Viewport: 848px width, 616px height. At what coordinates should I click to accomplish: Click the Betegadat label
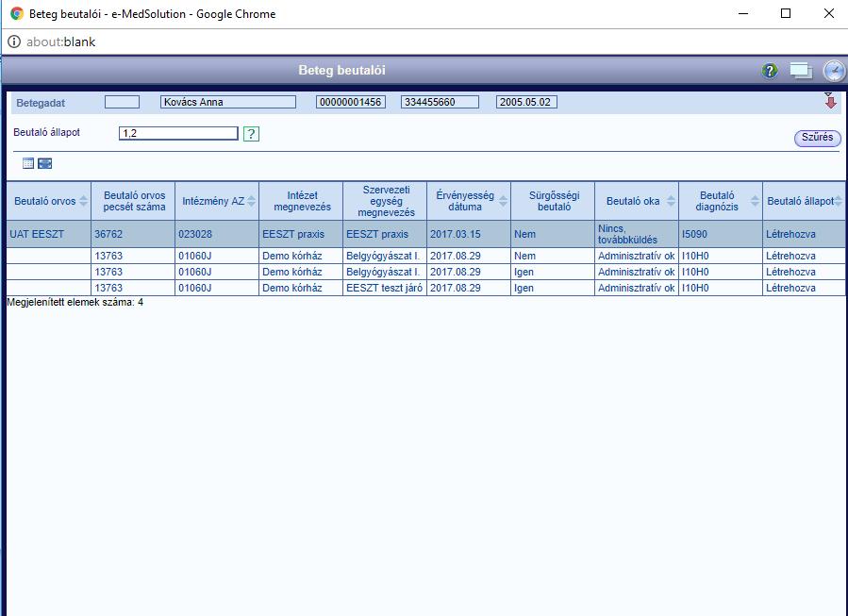coord(41,103)
